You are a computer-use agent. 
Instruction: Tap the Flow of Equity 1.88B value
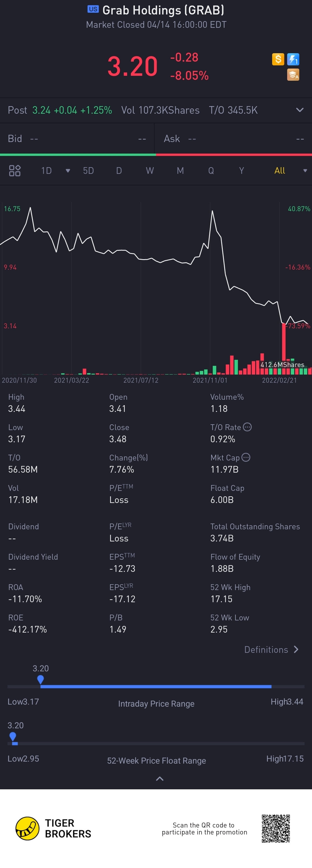(x=222, y=568)
